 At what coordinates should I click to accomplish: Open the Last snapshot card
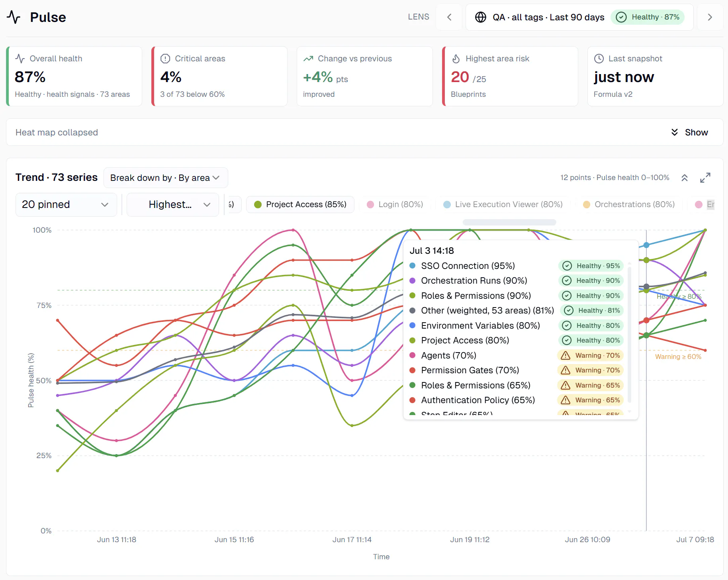tap(655, 76)
